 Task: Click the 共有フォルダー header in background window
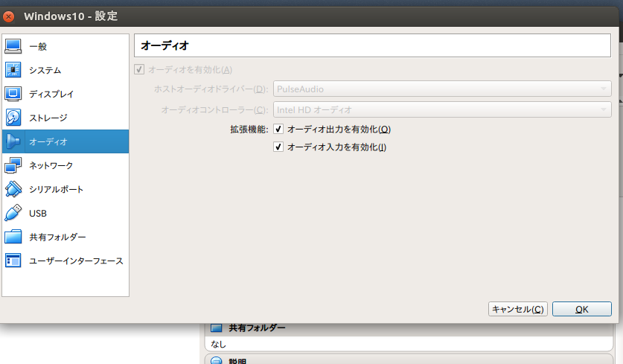pos(257,328)
